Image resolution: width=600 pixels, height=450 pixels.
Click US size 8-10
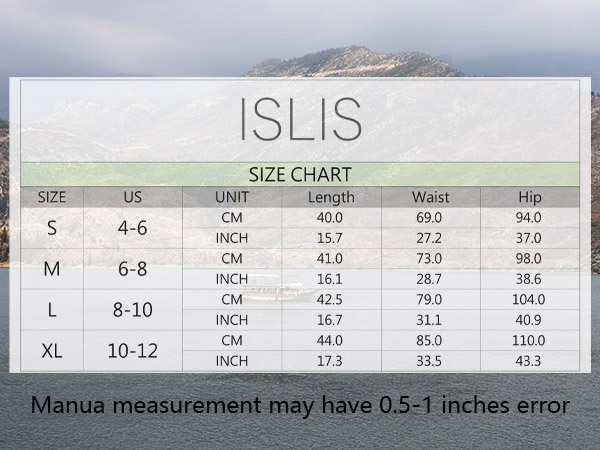[x=133, y=310]
